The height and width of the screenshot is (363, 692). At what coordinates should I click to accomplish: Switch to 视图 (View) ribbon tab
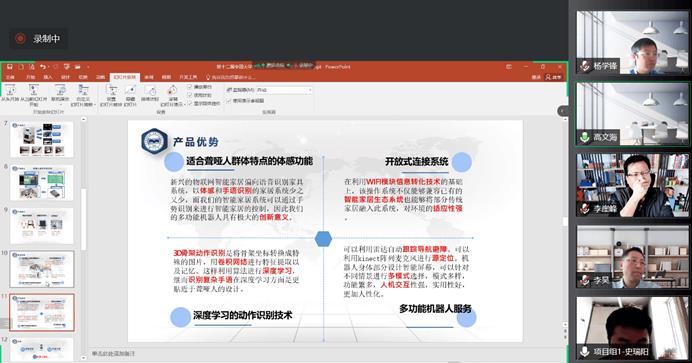[166, 77]
